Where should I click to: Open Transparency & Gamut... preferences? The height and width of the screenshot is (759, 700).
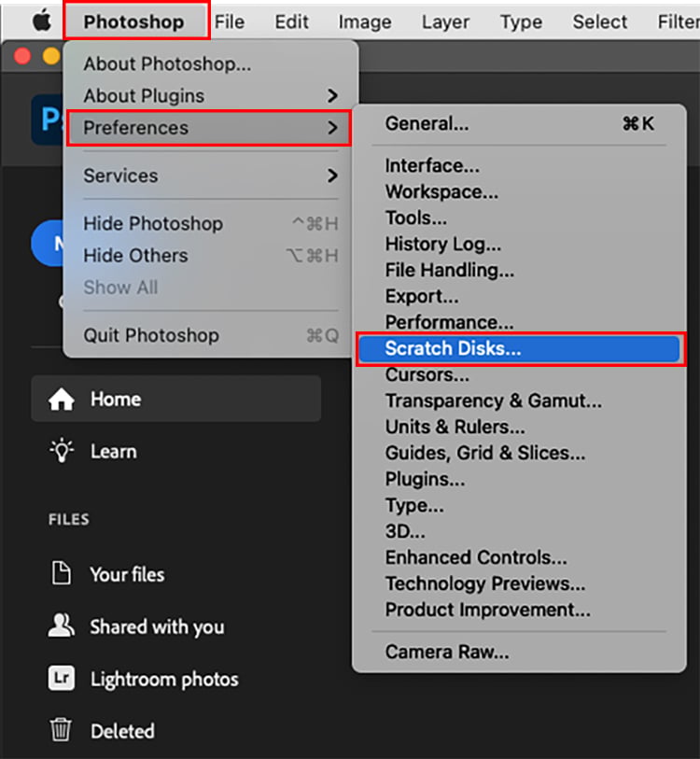click(x=519, y=401)
